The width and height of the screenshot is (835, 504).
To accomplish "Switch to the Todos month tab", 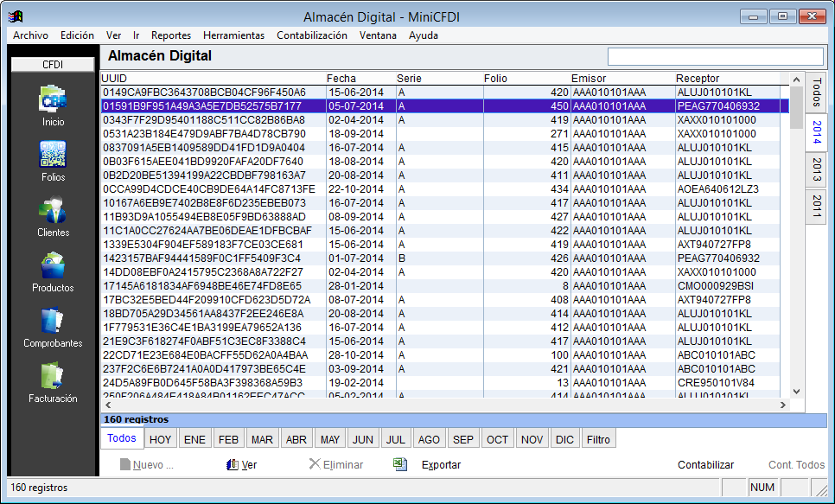I will click(122, 438).
